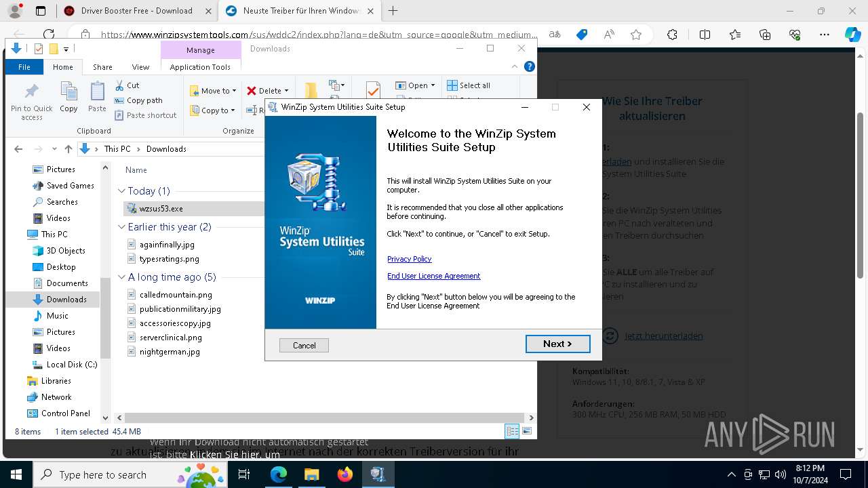The height and width of the screenshot is (488, 868).
Task: Click Next in WinZip setup
Action: pos(557,344)
